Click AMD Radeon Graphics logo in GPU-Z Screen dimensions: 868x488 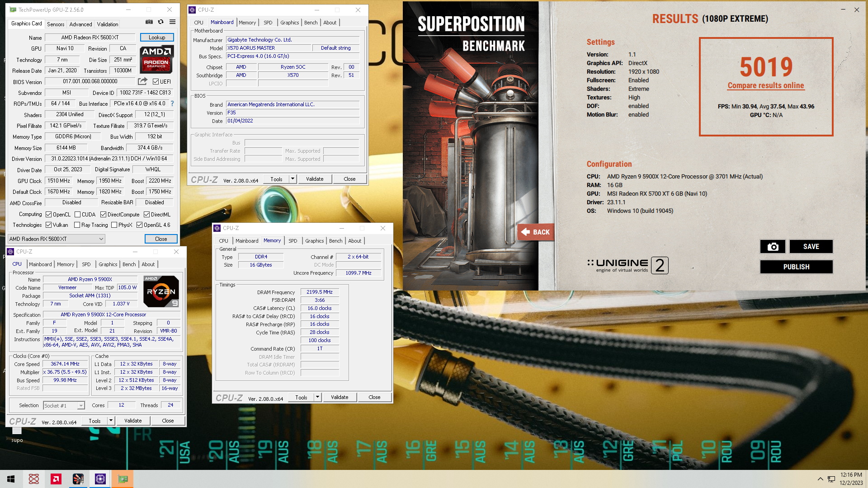click(156, 60)
